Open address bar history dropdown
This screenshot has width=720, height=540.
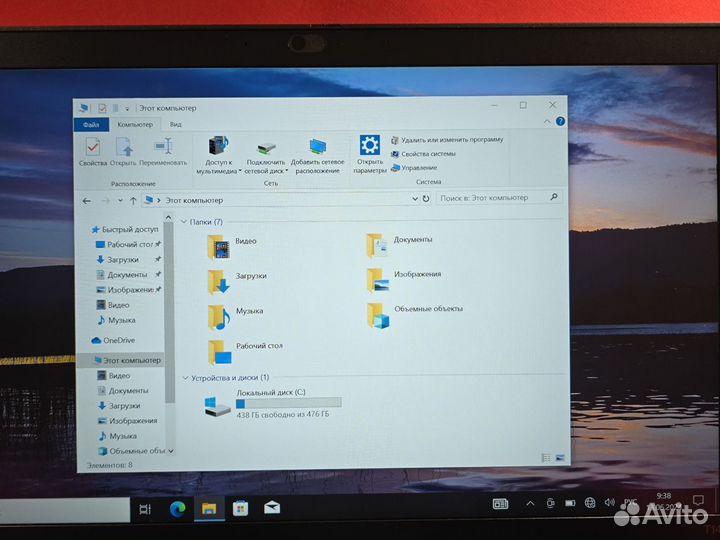pyautogui.click(x=415, y=199)
